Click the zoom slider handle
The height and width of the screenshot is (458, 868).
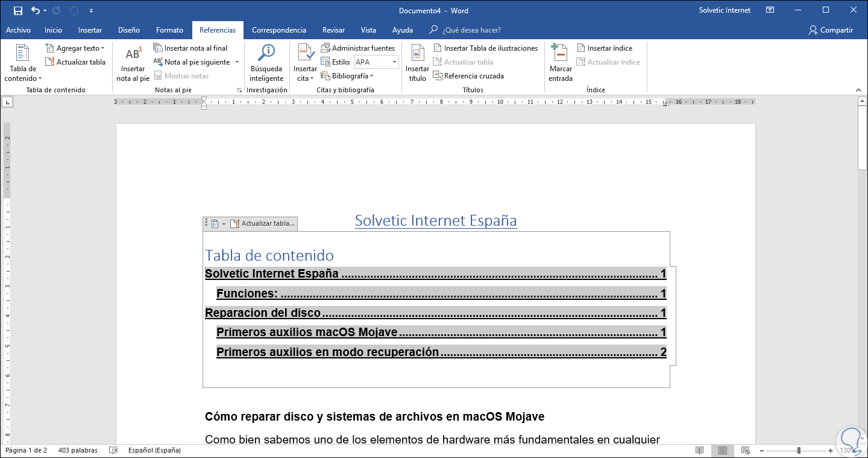tap(799, 450)
